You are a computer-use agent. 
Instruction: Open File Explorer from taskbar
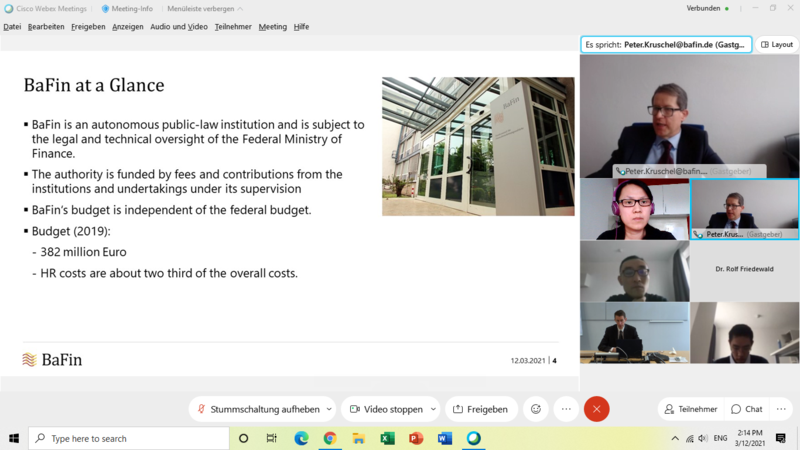click(x=359, y=438)
